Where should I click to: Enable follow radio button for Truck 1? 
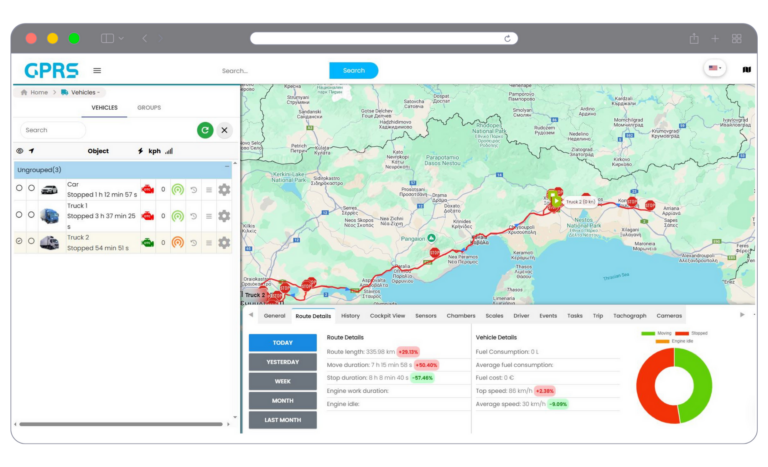(x=31, y=215)
